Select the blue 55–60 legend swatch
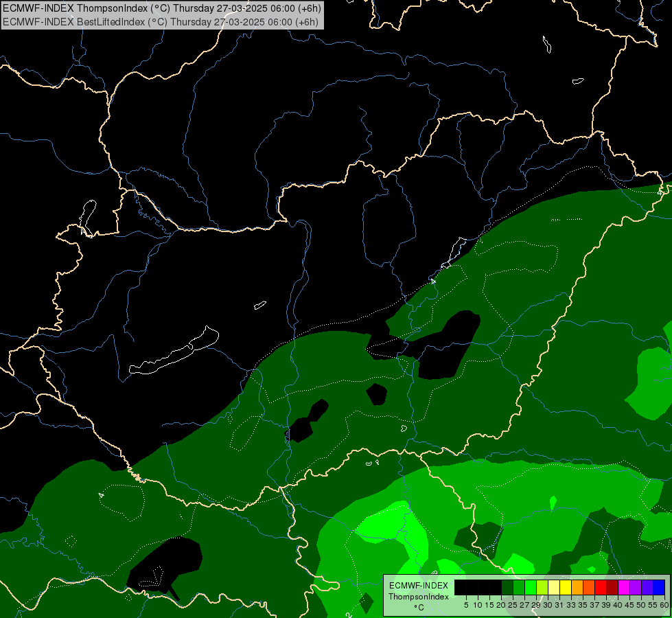Viewport: 672px width, 618px height. tap(659, 587)
